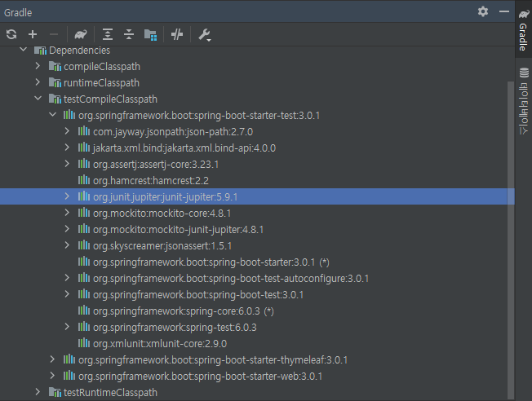Expand org.skyscreamer:jsonassert:1.5.1 node
This screenshot has width=532, height=401.
[x=67, y=245]
